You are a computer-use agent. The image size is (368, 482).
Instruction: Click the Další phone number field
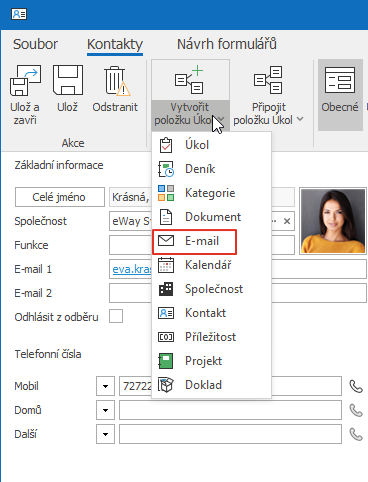click(x=230, y=434)
